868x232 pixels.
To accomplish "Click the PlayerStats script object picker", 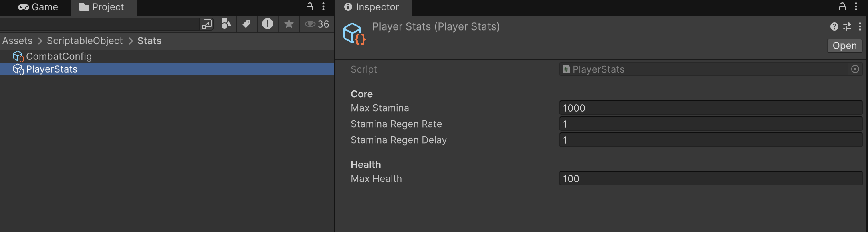I will (x=855, y=69).
